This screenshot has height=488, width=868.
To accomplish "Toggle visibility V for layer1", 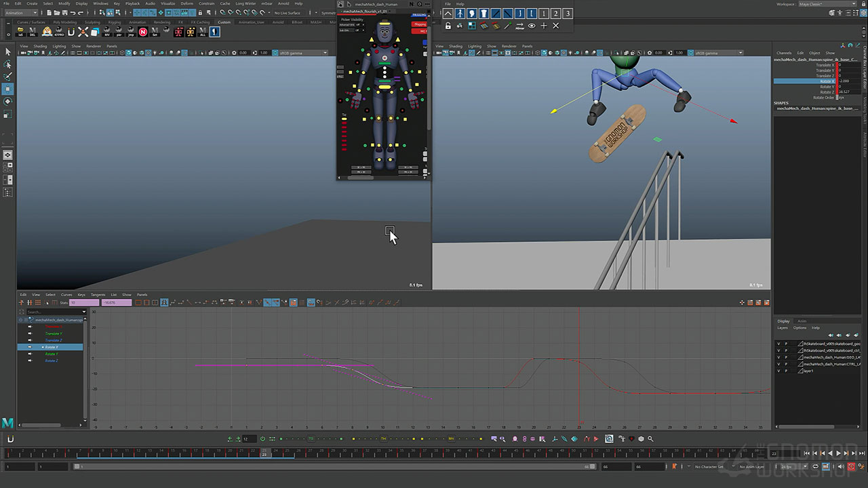I will pyautogui.click(x=778, y=371).
